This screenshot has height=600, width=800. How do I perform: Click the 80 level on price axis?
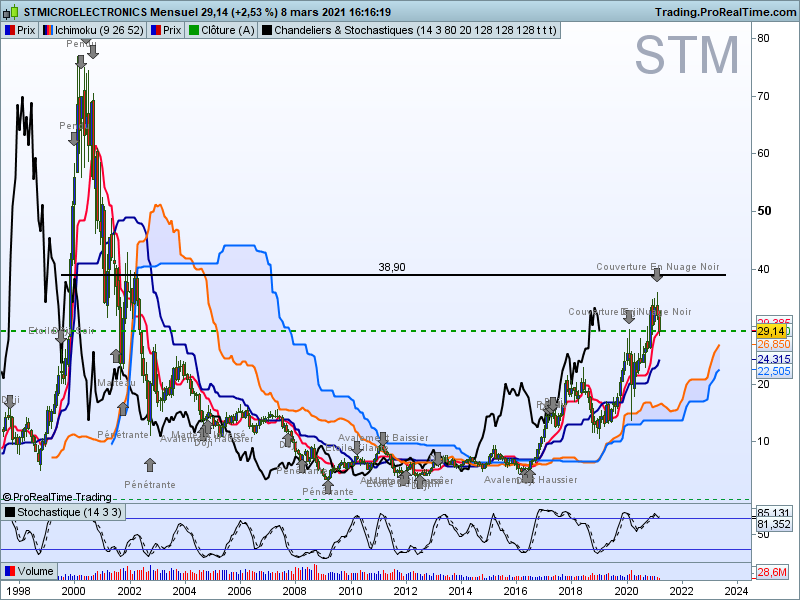pyautogui.click(x=763, y=38)
